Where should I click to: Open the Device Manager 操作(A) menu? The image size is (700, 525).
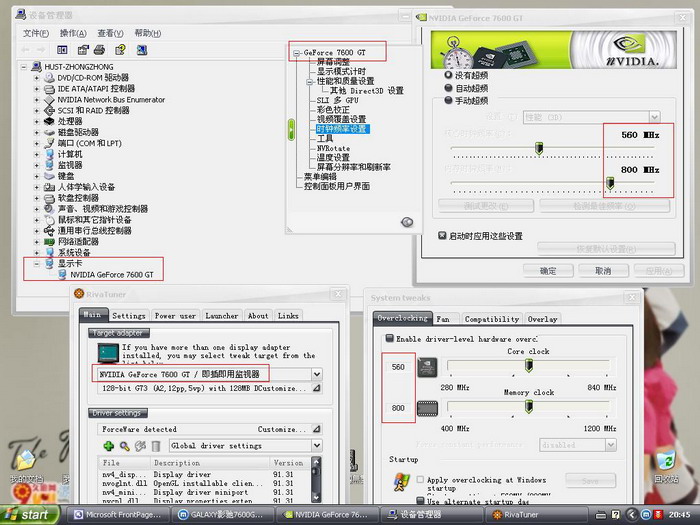pos(73,33)
